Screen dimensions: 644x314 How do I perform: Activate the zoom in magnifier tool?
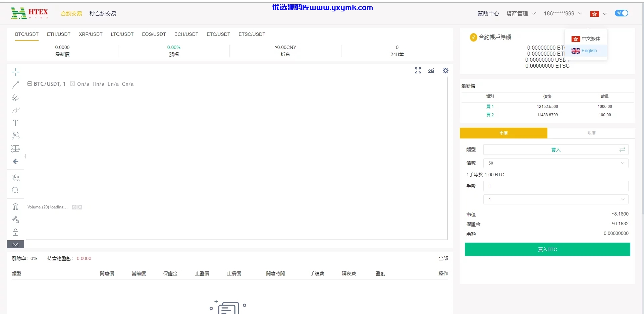pyautogui.click(x=15, y=190)
